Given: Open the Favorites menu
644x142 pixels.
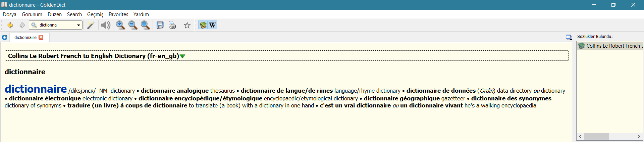Looking at the screenshot, I should click(118, 14).
